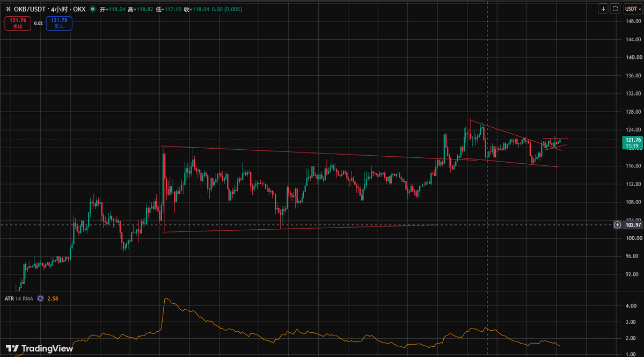Click the 4.00 ATR pane axis label
Image resolution: width=644 pixels, height=357 pixels.
(x=631, y=305)
